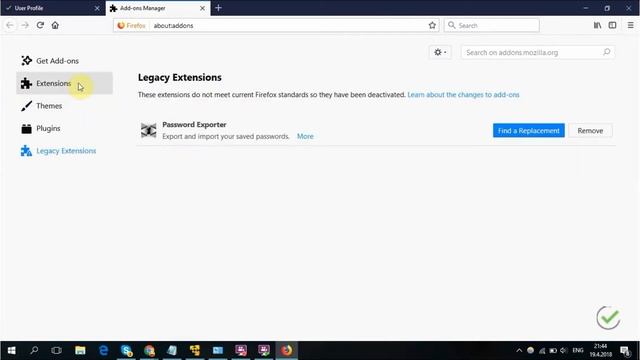Click the Legacy Extensions heading
This screenshot has width=640, height=360.
180,78
